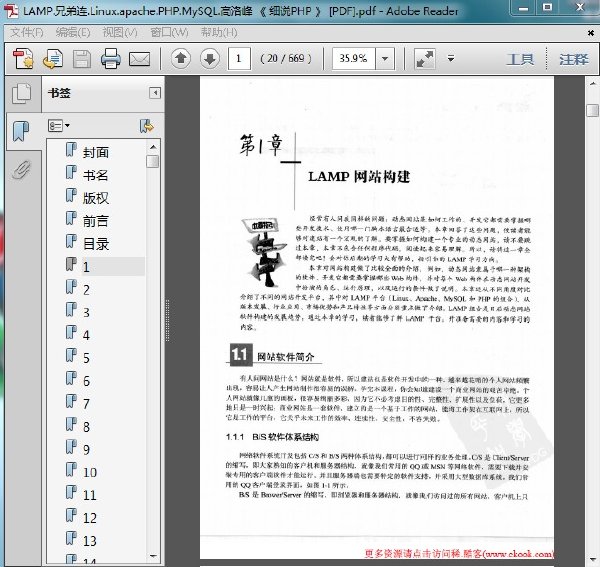The image size is (600, 567).
Task: Select the 目录 bookmark
Action: tap(96, 244)
